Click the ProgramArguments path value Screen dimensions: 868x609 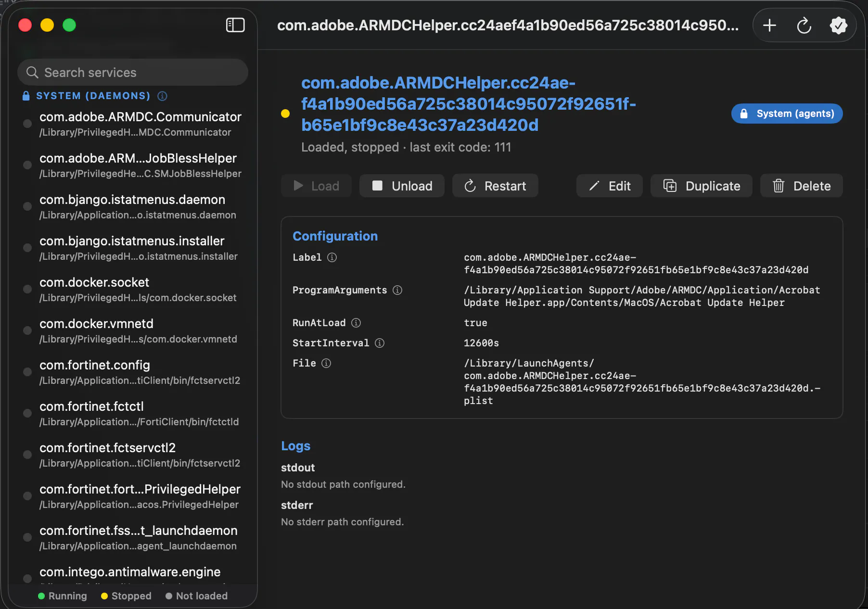point(642,296)
